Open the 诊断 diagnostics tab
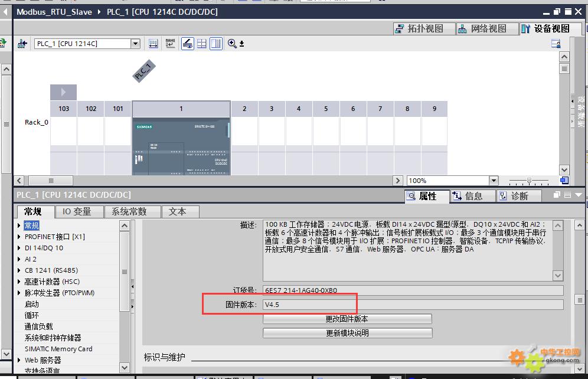588x379 pixels. click(519, 196)
